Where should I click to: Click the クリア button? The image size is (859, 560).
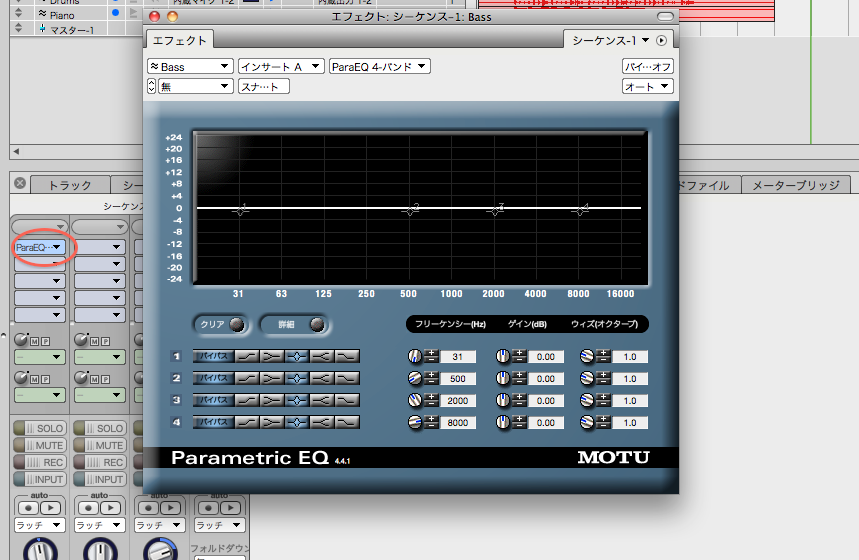221,324
